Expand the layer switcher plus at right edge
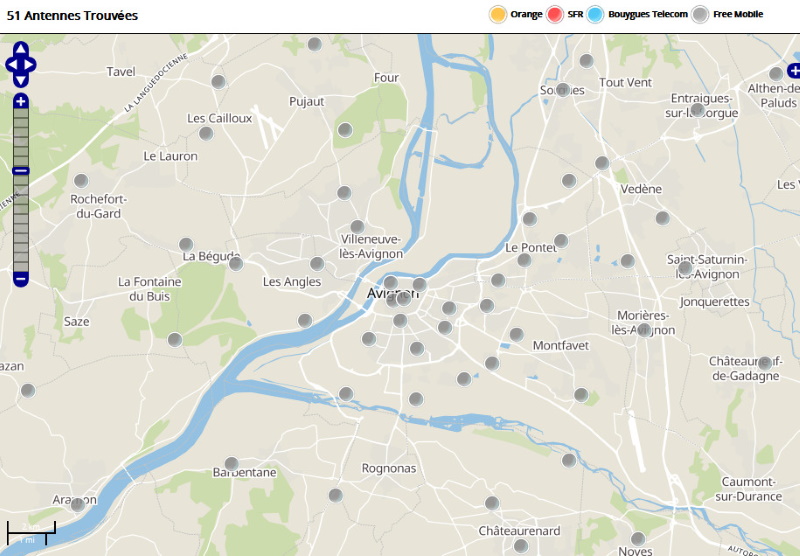 (x=794, y=70)
